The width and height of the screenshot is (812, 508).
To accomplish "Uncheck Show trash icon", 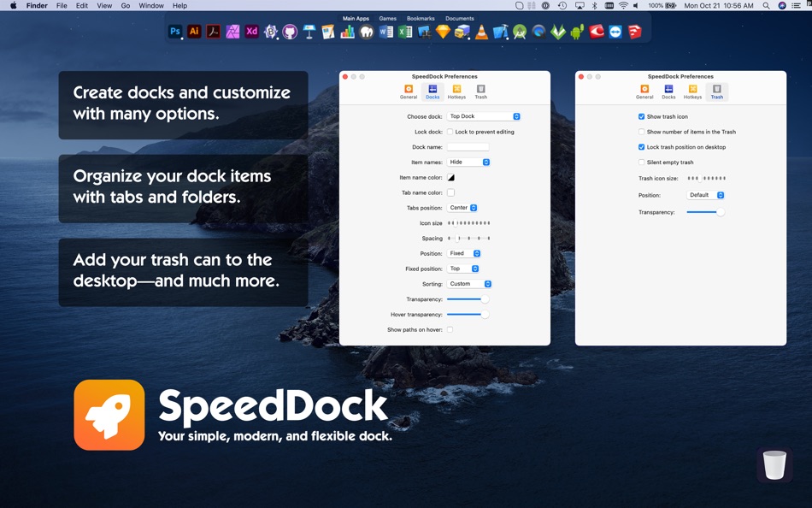I will [642, 116].
